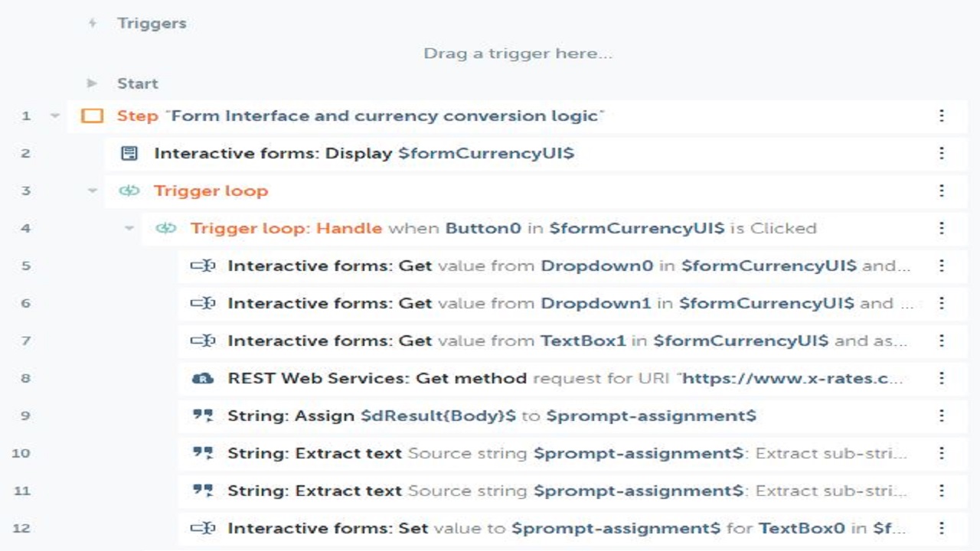This screenshot has height=551, width=980.
Task: Open the three-dot menu for the Step row
Action: [x=942, y=116]
